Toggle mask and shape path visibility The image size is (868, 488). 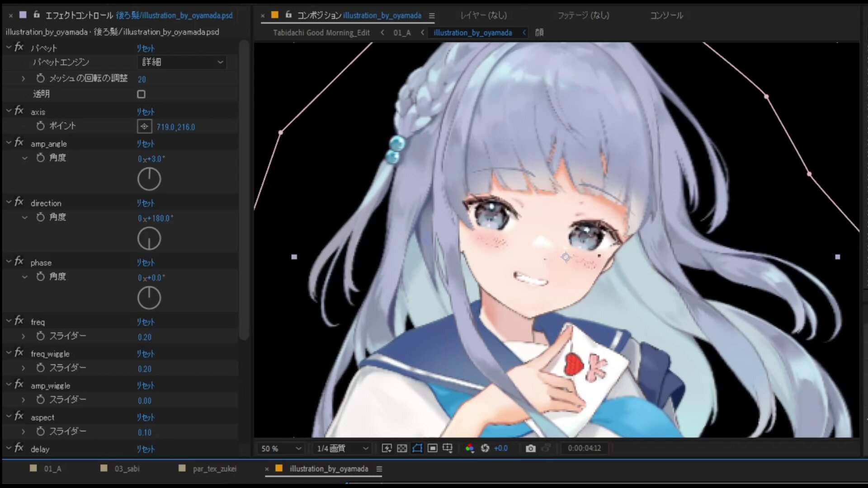[x=417, y=448]
